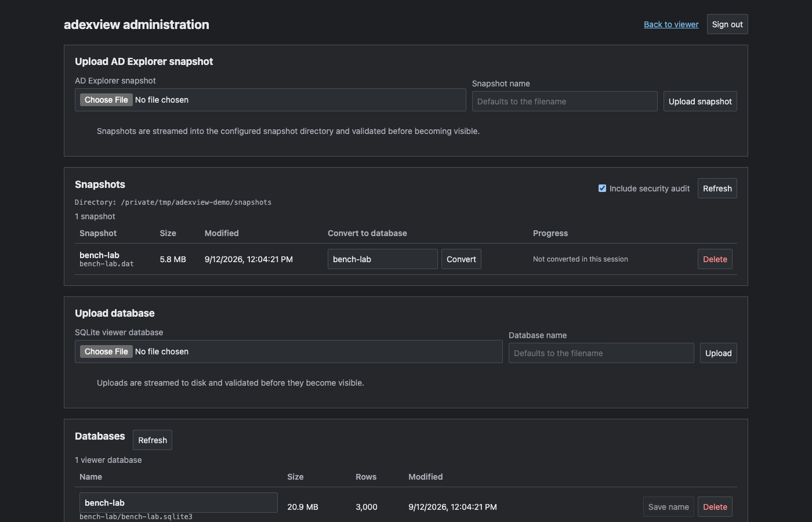Image resolution: width=812 pixels, height=522 pixels.
Task: Choose File for SQLite viewer database
Action: coord(106,351)
